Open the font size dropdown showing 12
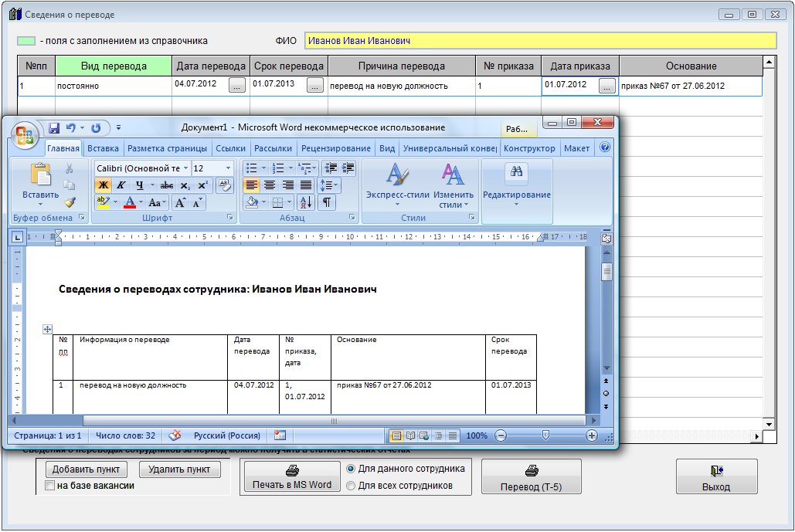795x532 pixels. coord(228,168)
